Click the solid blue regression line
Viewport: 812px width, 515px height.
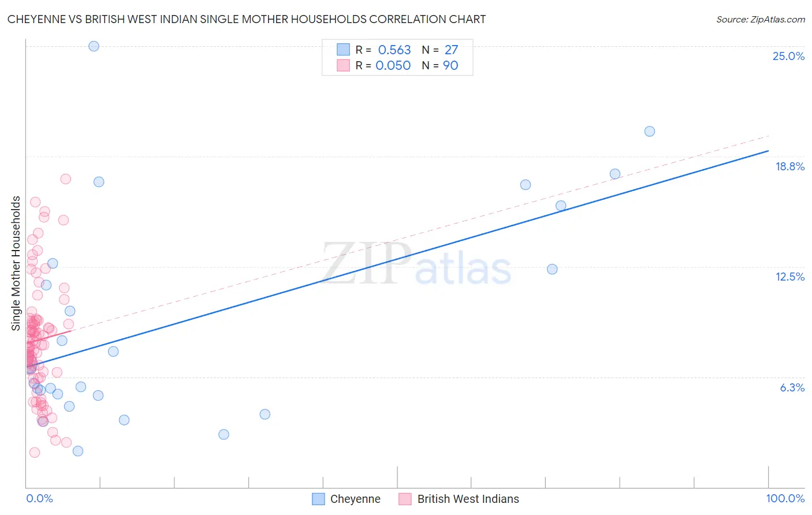[x=397, y=258]
